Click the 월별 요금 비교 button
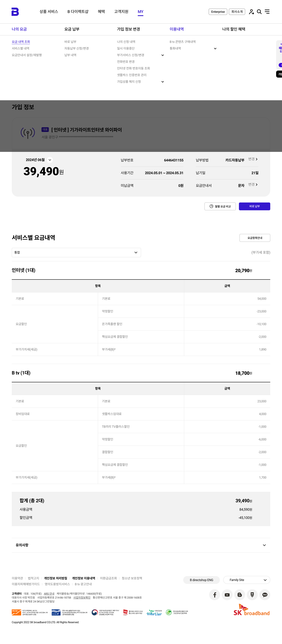Image resolution: width=282 pixels, height=644 pixels. [220, 206]
